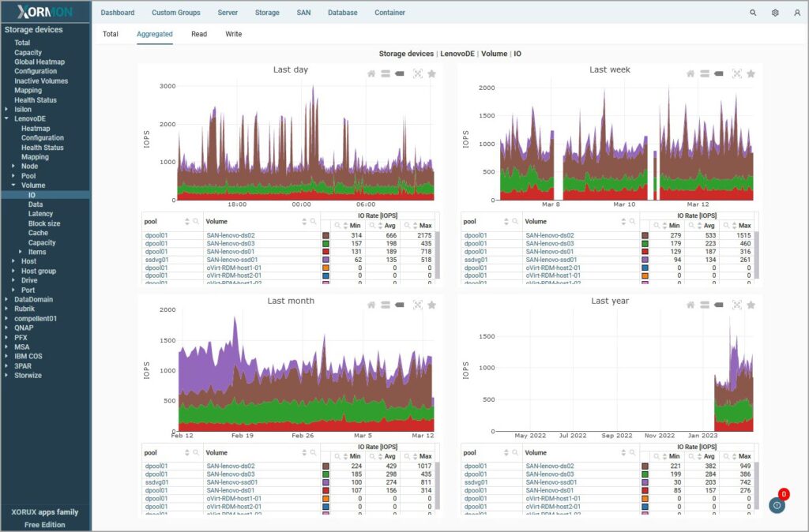Favorite the Last day chart using its star
Image resolution: width=809 pixels, height=532 pixels.
[431, 73]
